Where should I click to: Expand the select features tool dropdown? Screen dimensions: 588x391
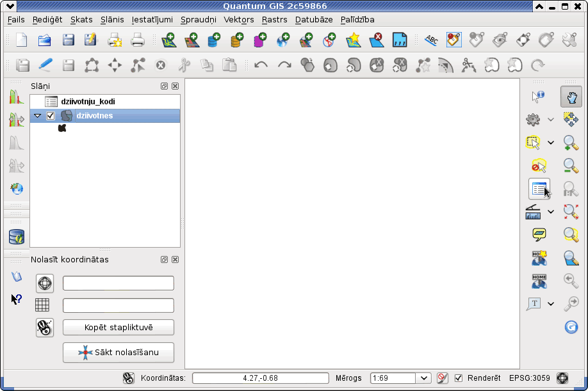(550, 143)
